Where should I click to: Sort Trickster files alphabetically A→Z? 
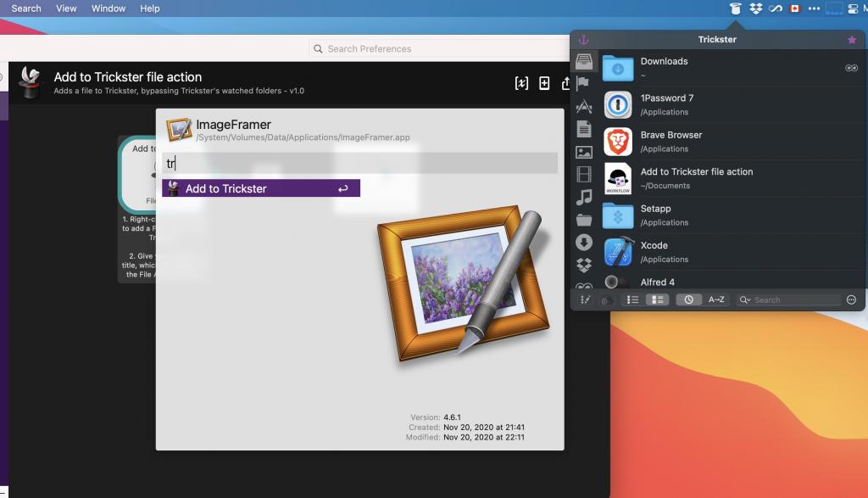(716, 299)
